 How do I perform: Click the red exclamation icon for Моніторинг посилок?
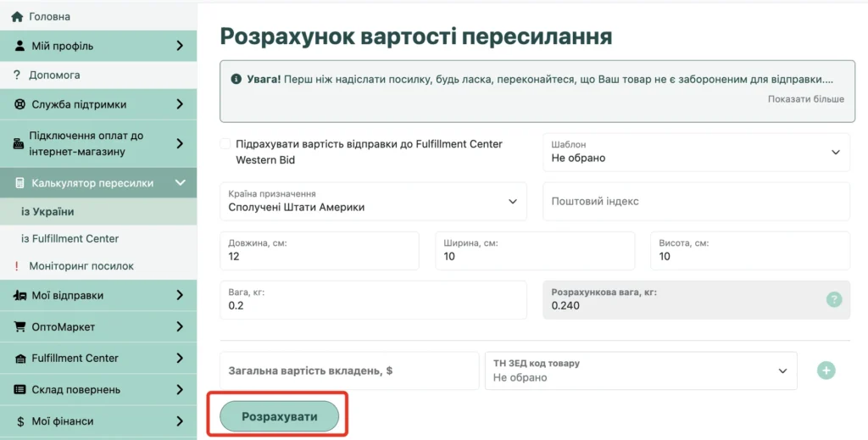click(x=17, y=267)
